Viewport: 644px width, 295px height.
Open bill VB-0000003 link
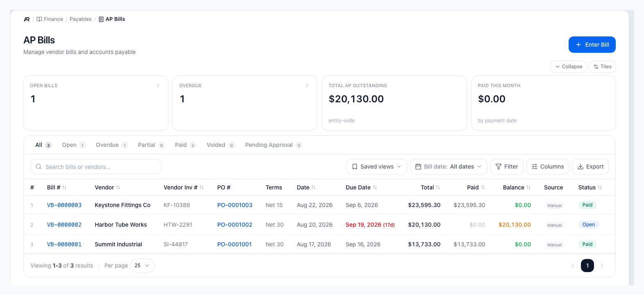[x=64, y=205]
